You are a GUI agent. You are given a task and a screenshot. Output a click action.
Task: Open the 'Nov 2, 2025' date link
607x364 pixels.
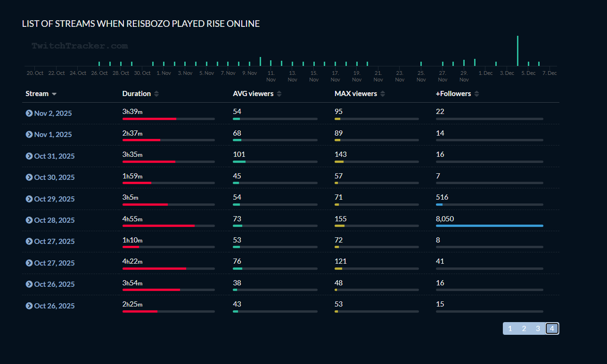tap(53, 113)
